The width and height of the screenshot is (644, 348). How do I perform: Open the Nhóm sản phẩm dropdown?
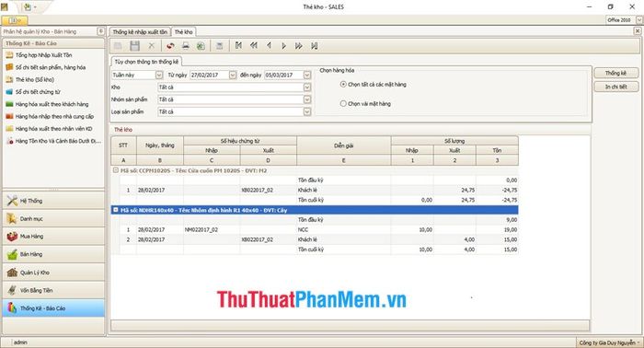click(x=306, y=99)
